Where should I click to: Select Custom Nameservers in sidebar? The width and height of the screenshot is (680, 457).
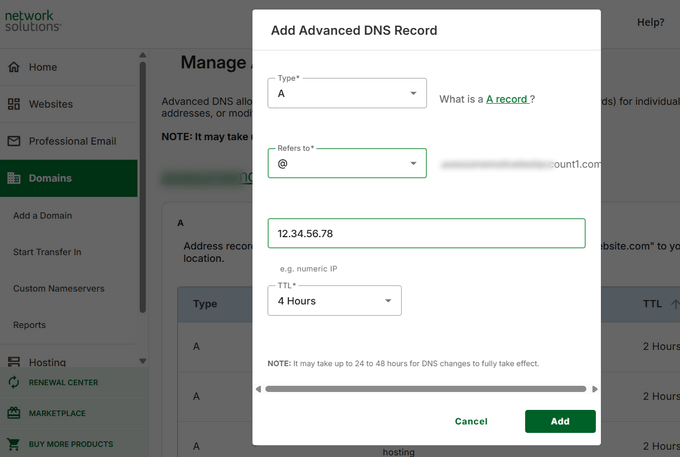pos(58,289)
